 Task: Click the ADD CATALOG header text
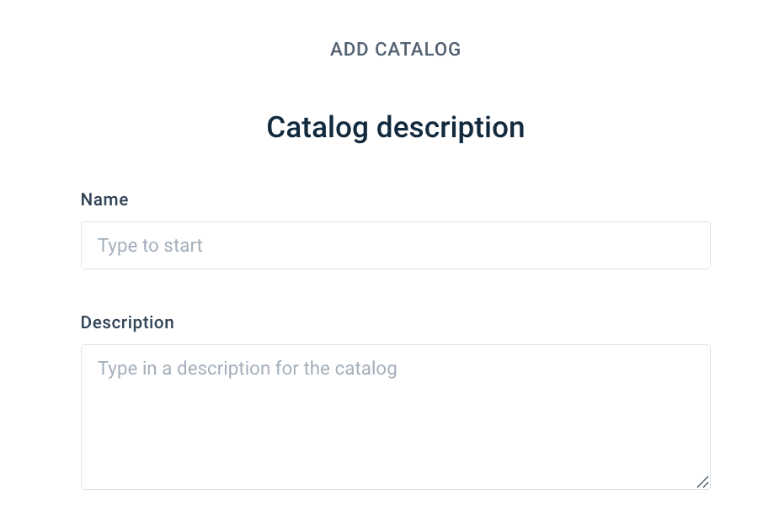(x=395, y=50)
